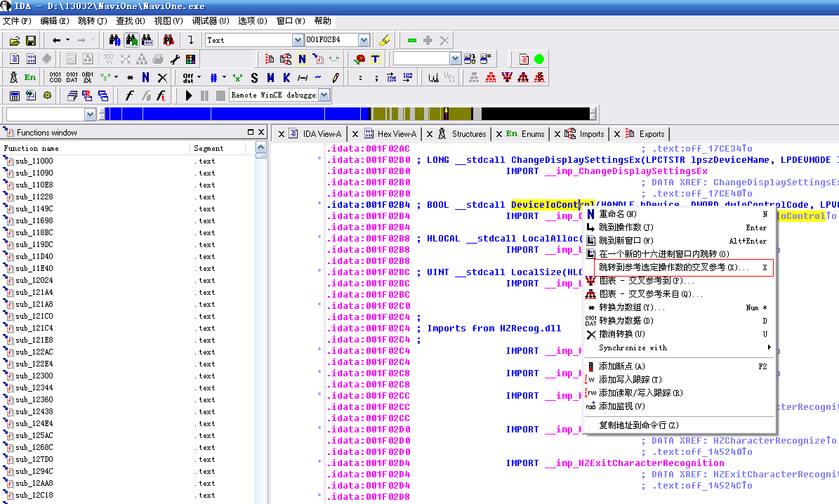839x504 pixels.
Task: Select 重命名(N) from the context menu
Action: 679,214
